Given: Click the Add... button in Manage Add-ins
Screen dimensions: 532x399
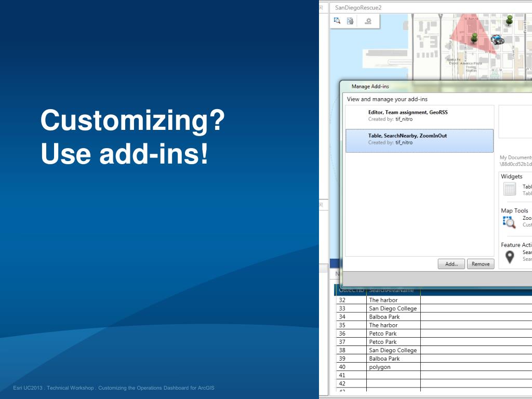Looking at the screenshot, I should point(451,264).
